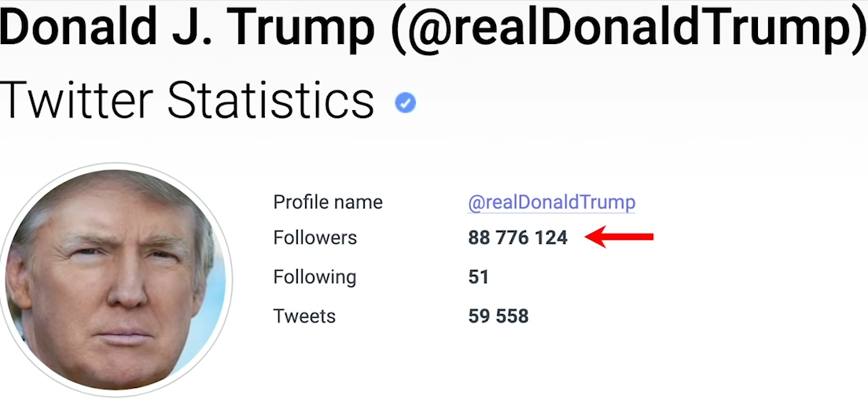
Task: Click the blue verified checkmark badge
Action: 405,103
